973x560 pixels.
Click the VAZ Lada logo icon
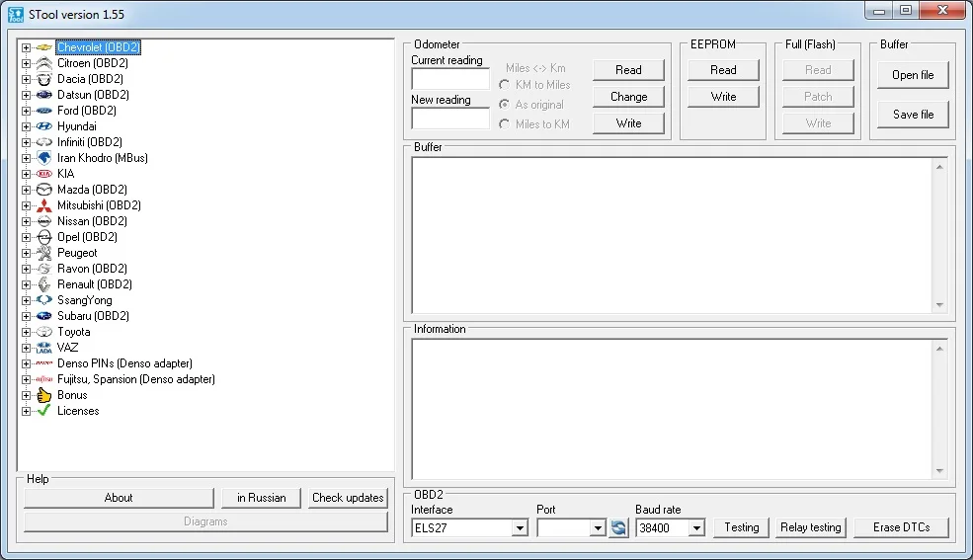point(44,348)
